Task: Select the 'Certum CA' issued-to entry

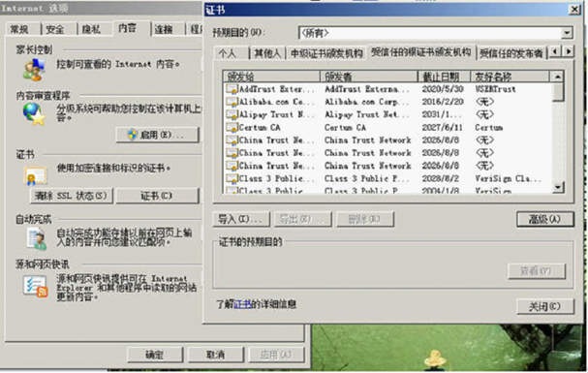Action: 260,128
